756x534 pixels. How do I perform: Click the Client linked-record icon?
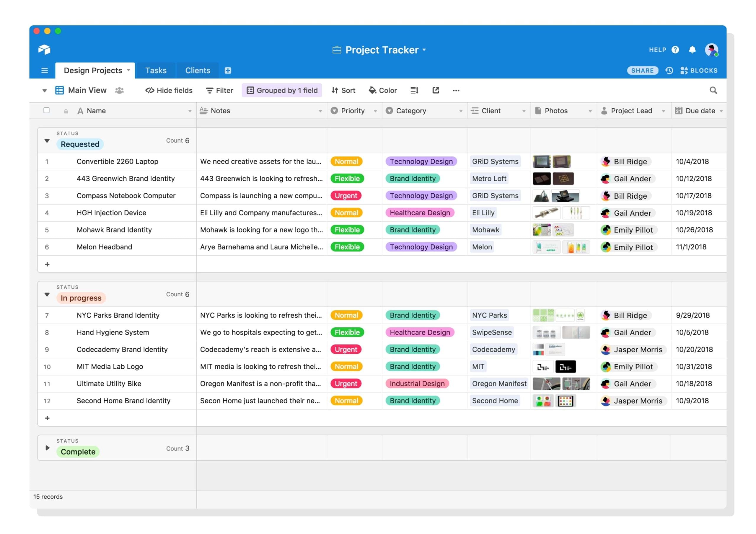[x=475, y=111]
